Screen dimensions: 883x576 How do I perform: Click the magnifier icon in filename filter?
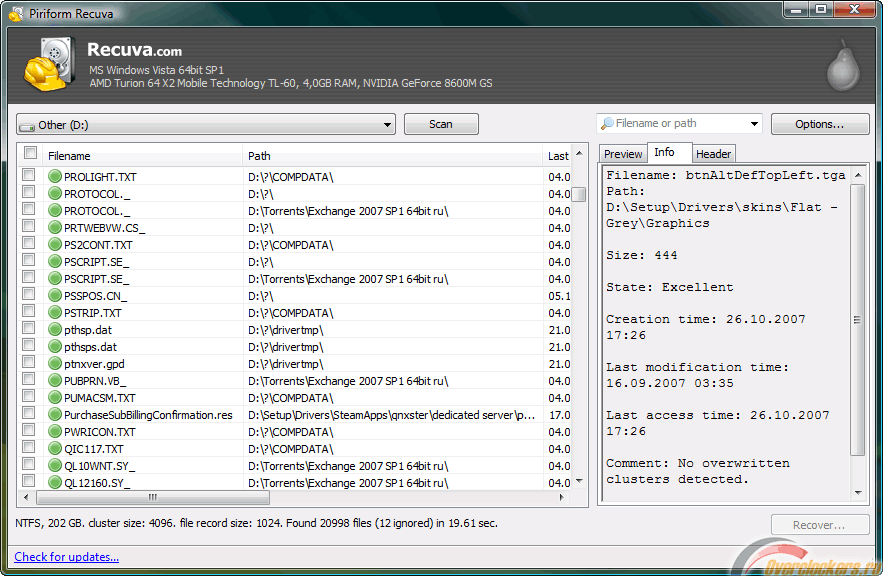pyautogui.click(x=607, y=123)
